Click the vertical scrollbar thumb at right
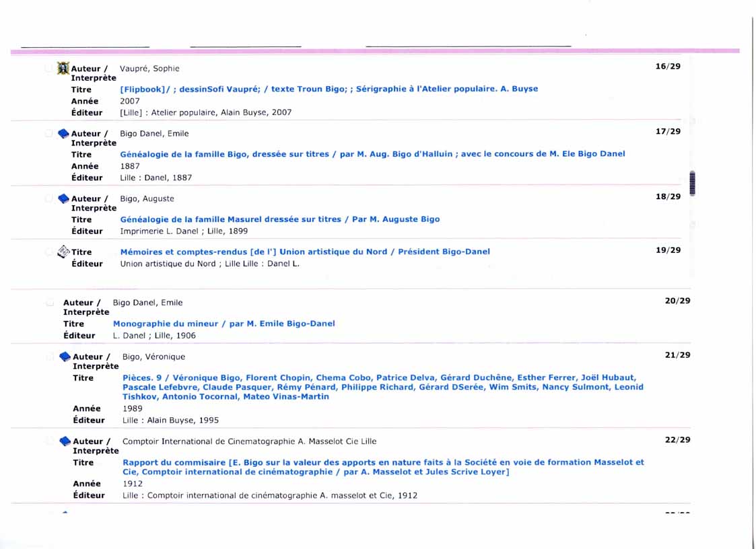Screen dimensions: 756x549 coord(692,183)
